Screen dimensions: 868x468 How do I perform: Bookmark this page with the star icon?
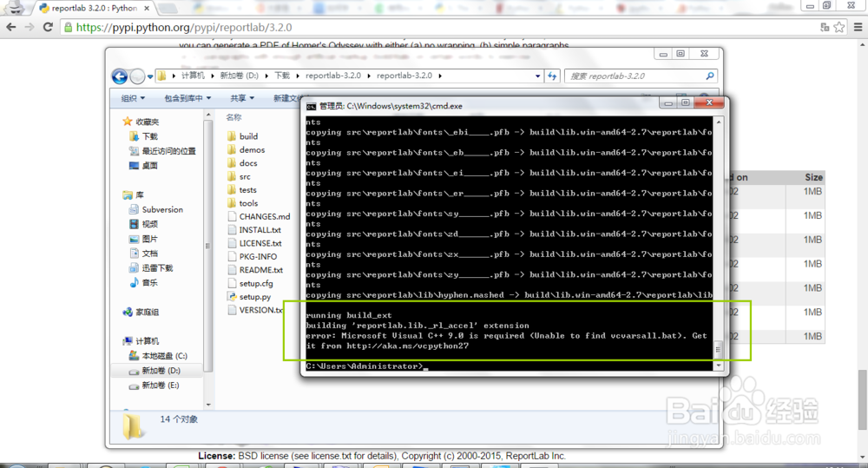[x=839, y=27]
